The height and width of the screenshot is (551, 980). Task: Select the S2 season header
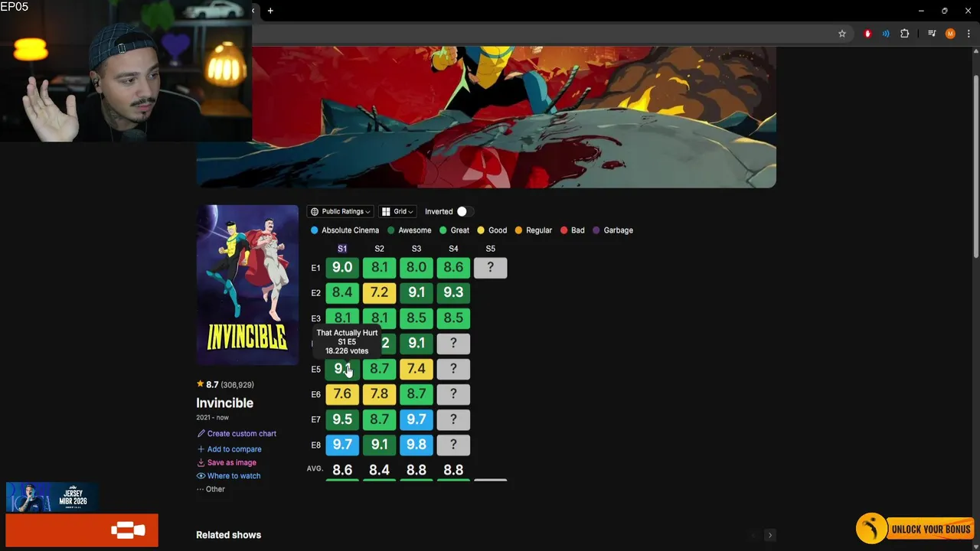[379, 249]
